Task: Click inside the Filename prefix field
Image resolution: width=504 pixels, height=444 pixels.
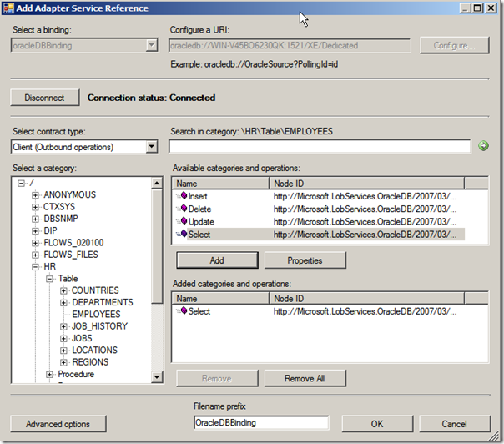Action: point(260,423)
